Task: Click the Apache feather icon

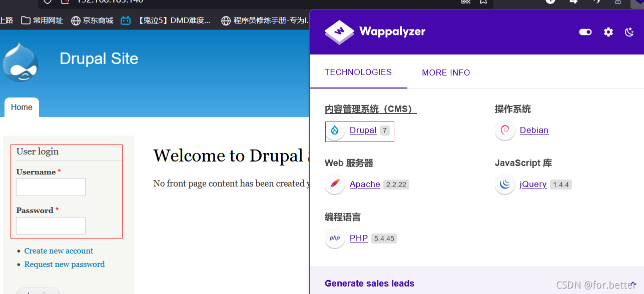Action: 335,184
